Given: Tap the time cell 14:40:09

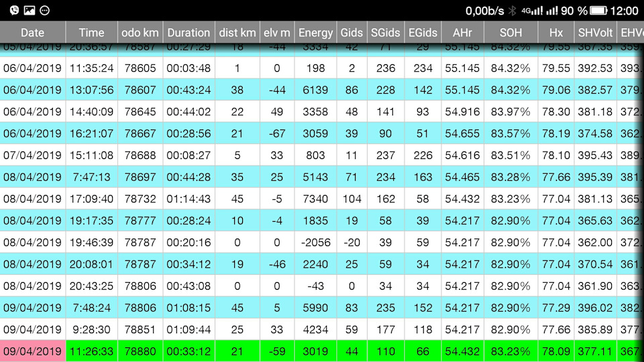Looking at the screenshot, I should [92, 112].
